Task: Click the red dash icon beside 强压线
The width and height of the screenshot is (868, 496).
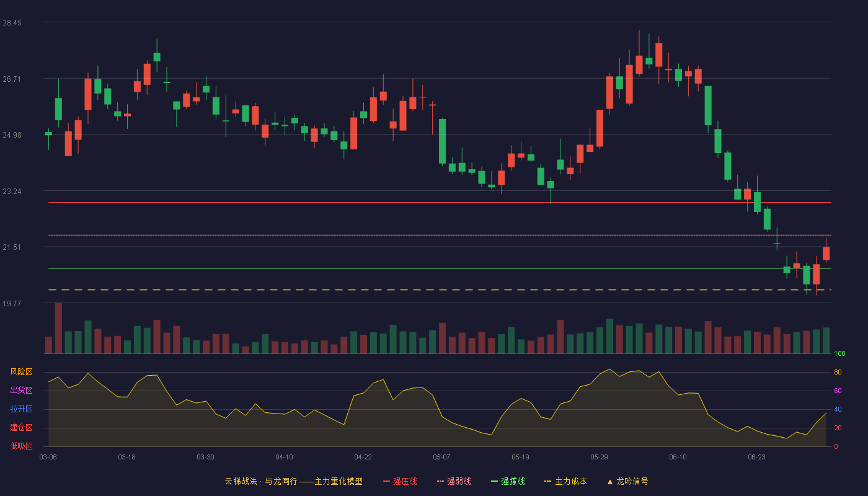Action: click(386, 481)
